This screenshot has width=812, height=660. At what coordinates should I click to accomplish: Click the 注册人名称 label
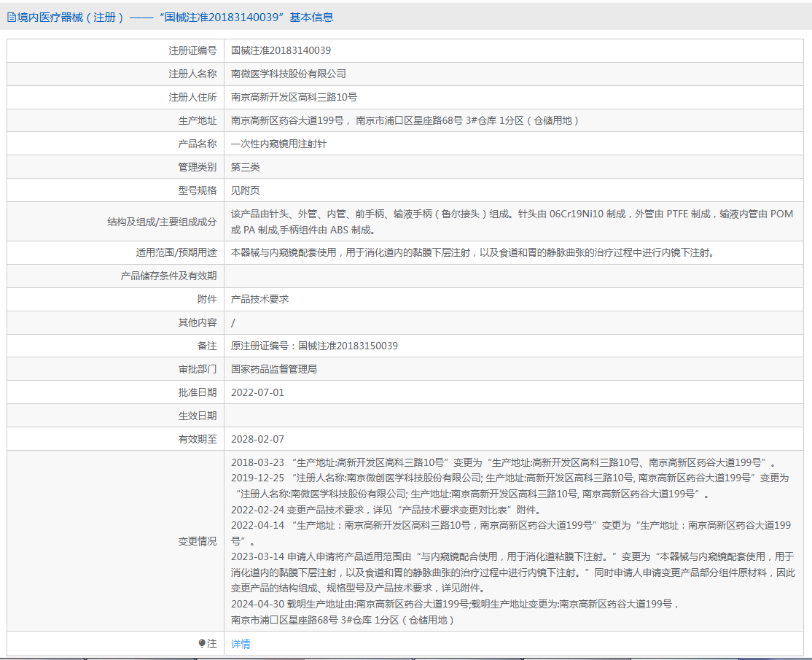(x=192, y=74)
